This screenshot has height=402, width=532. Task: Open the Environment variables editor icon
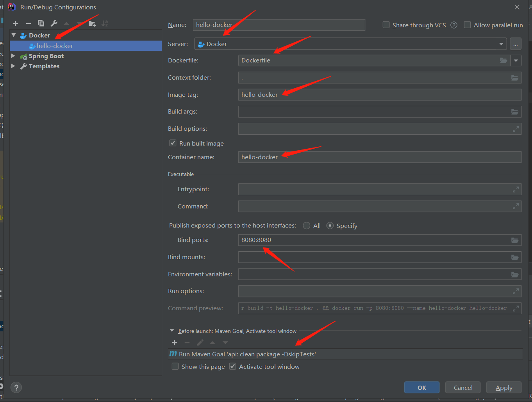click(515, 274)
